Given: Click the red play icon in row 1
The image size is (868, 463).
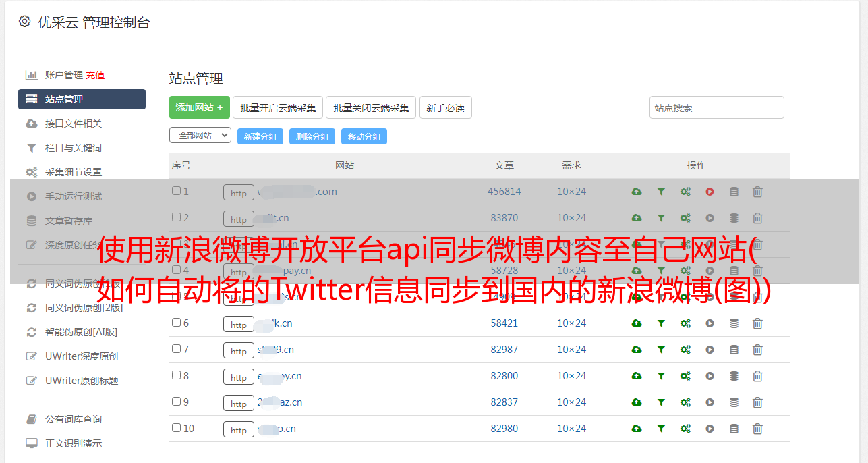Looking at the screenshot, I should (x=710, y=192).
